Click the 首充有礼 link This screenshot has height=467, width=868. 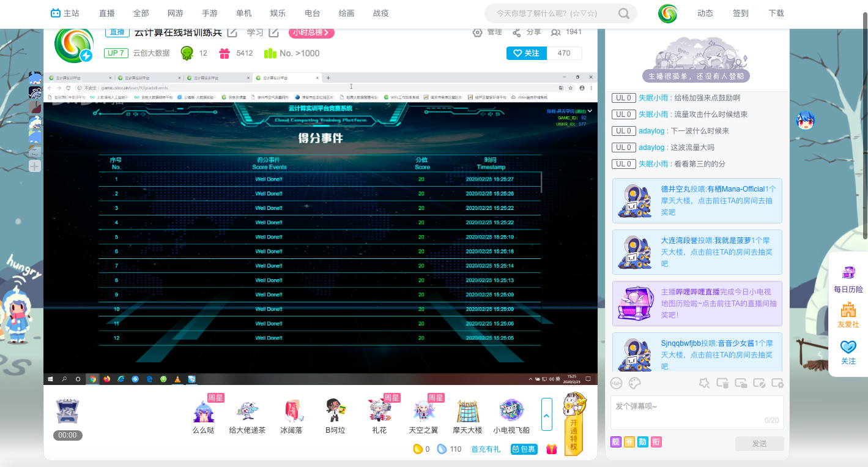click(x=486, y=449)
